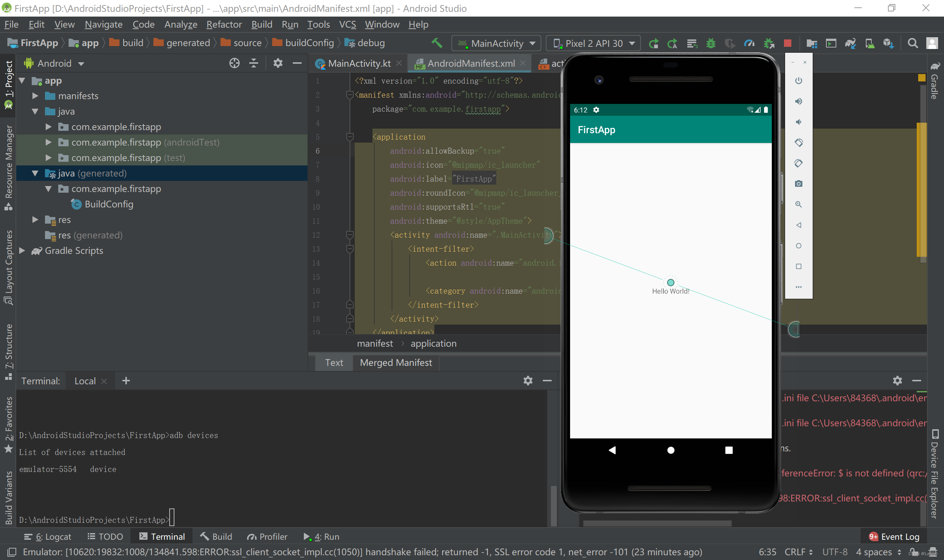Click the hammer Make Project icon

(x=437, y=43)
